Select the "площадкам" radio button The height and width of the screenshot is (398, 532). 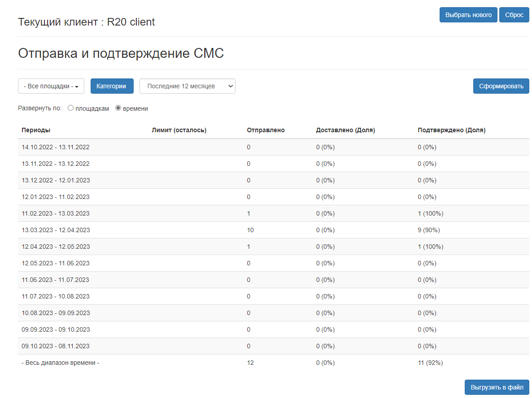tap(71, 108)
